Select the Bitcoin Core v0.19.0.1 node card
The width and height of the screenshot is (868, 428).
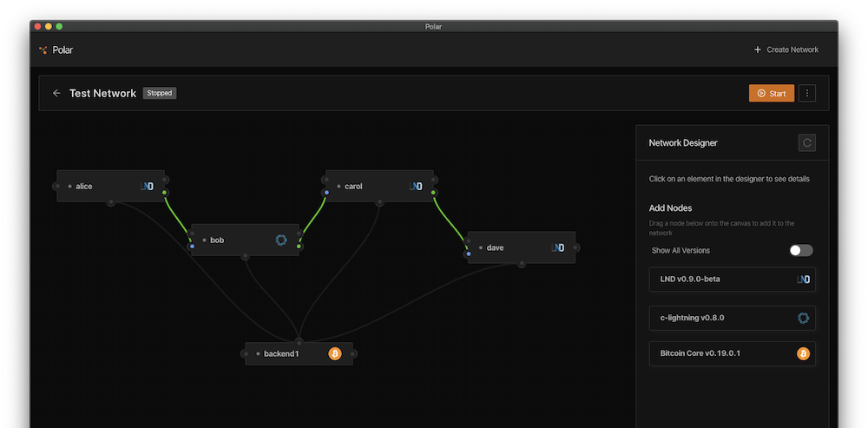(732, 354)
